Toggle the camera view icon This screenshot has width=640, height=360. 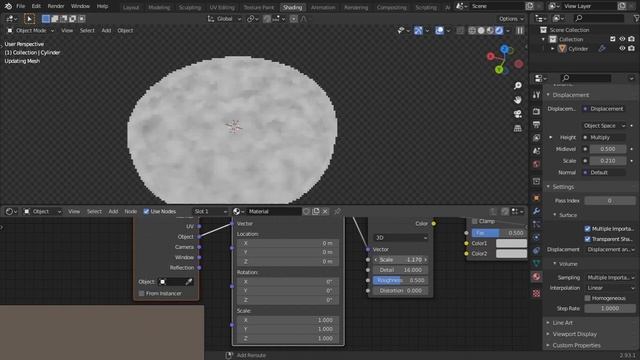point(518,114)
